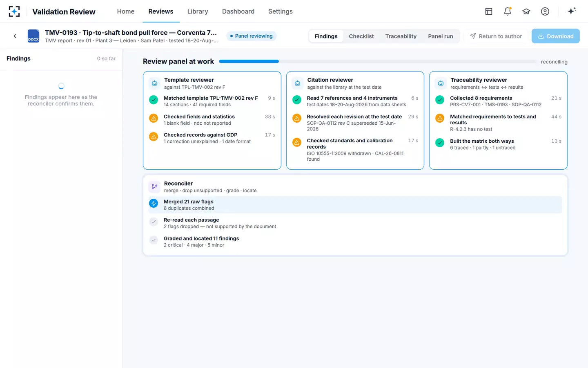Click the '0 so far' findings count
Image resolution: width=588 pixels, height=368 pixels.
tap(106, 58)
